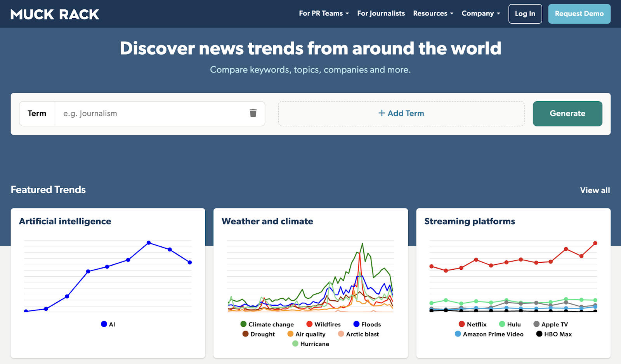Click the Log In button
Screen dimensions: 621x364
tap(525, 14)
